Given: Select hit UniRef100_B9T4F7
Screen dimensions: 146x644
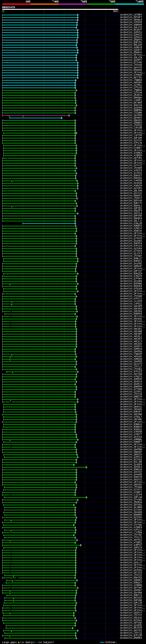Looking at the screenshot, I should (x=131, y=17).
